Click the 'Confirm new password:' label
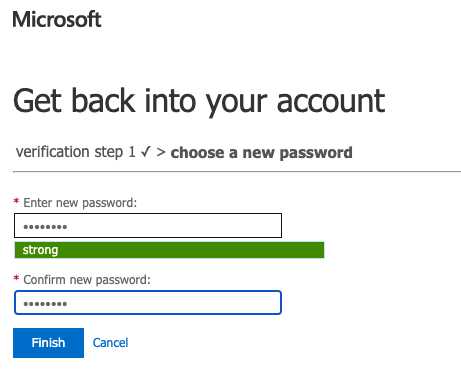This screenshot has width=461, height=373. (x=87, y=280)
